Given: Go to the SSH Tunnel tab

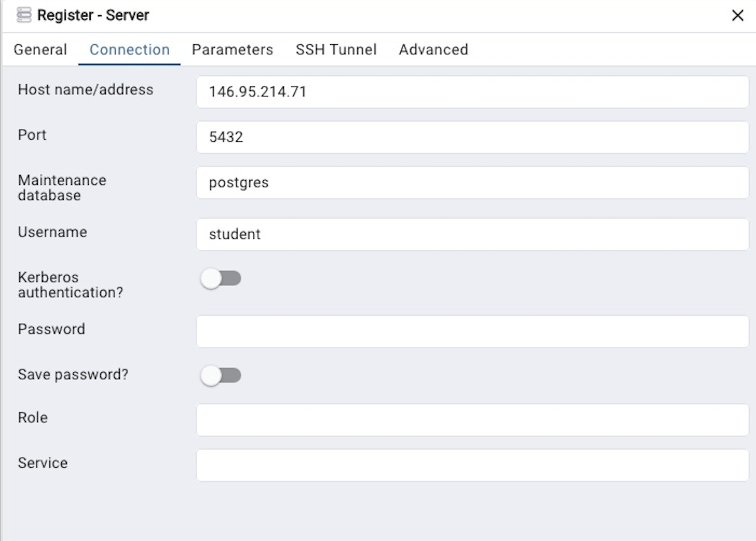Looking at the screenshot, I should coord(336,49).
